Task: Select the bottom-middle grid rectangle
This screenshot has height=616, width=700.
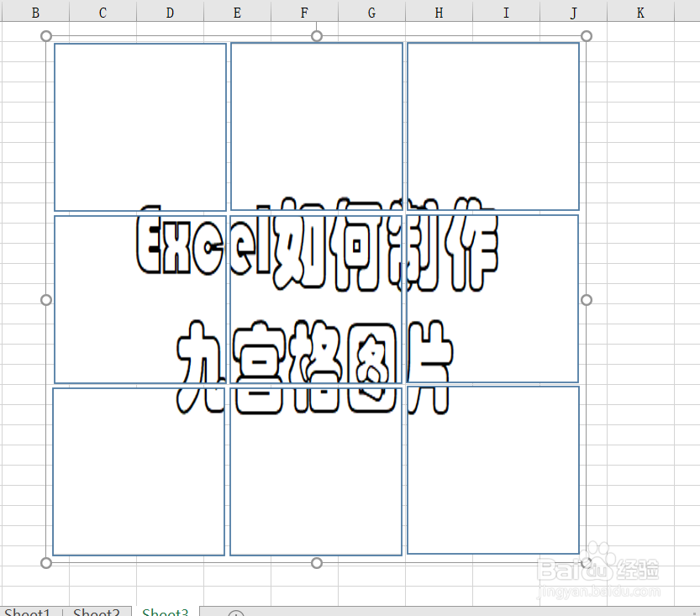Action: [x=316, y=471]
